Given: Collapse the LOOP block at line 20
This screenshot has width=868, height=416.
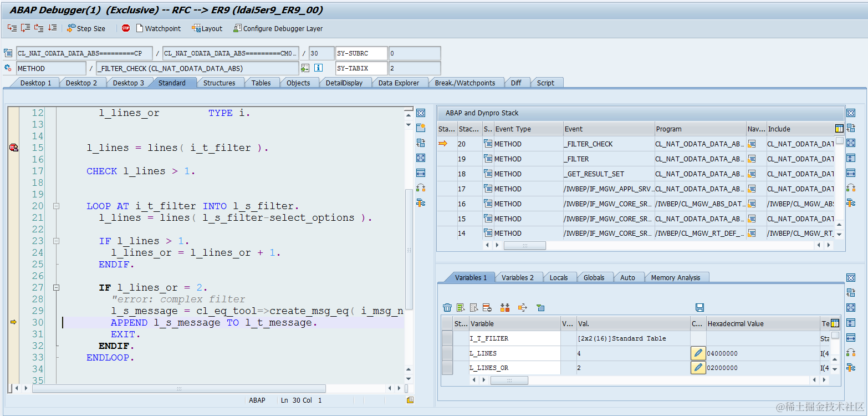Looking at the screenshot, I should tap(56, 206).
